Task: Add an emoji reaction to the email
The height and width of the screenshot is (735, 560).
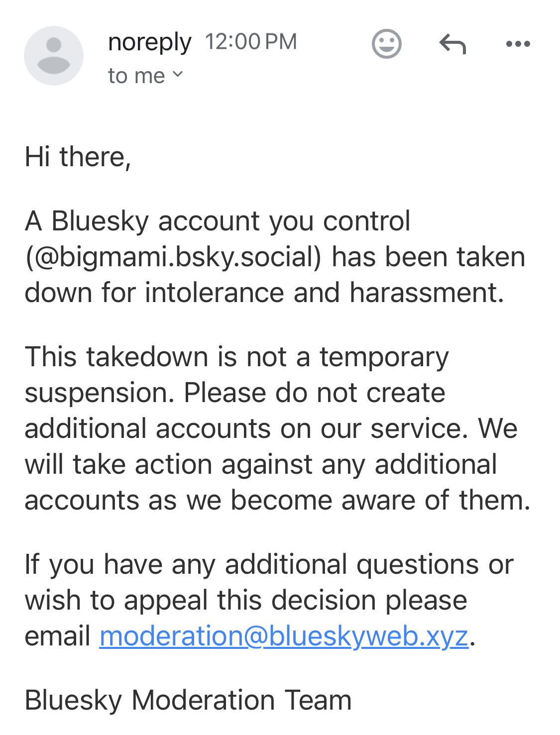Action: 386,44
